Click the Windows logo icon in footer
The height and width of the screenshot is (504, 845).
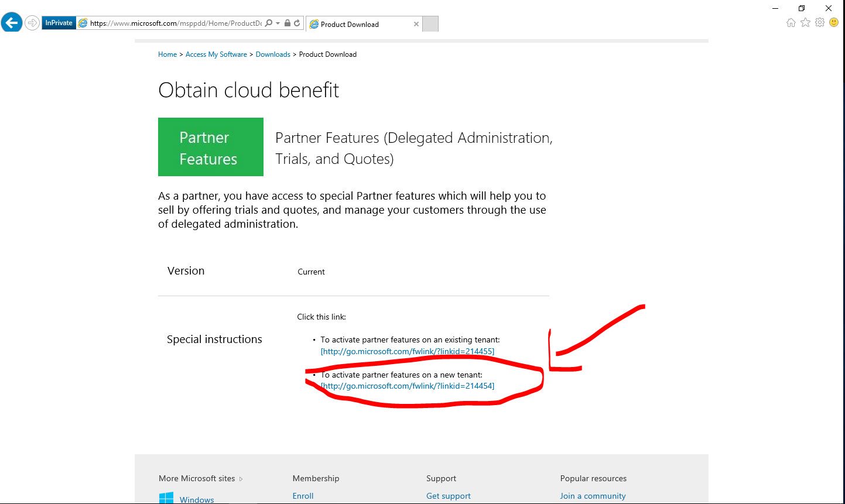[x=166, y=499]
